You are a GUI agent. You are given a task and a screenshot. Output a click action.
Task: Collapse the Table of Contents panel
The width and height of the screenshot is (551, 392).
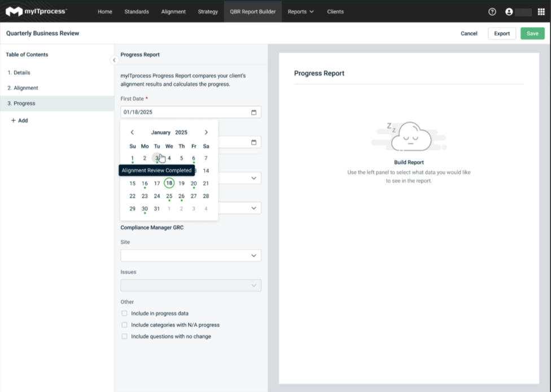click(x=114, y=60)
